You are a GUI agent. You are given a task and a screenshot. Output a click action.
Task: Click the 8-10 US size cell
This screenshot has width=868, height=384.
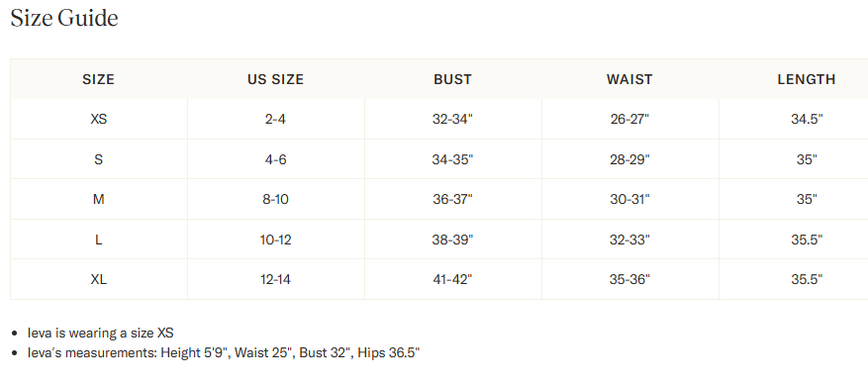276,199
